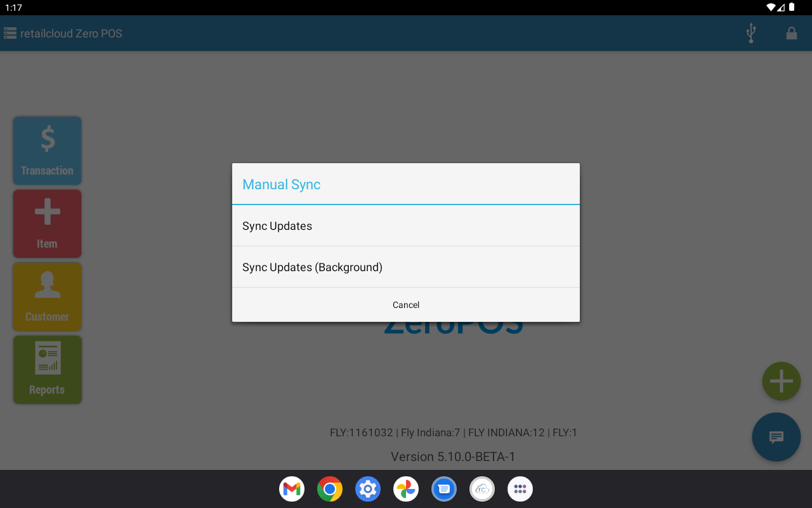The height and width of the screenshot is (508, 812).
Task: Select Sync Updates option
Action: 406,226
